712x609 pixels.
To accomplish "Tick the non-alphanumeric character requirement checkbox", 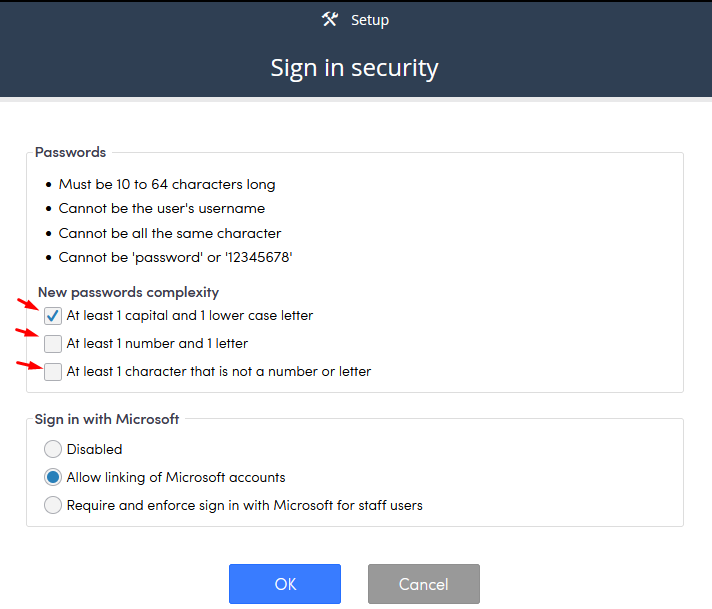I will click(x=53, y=371).
